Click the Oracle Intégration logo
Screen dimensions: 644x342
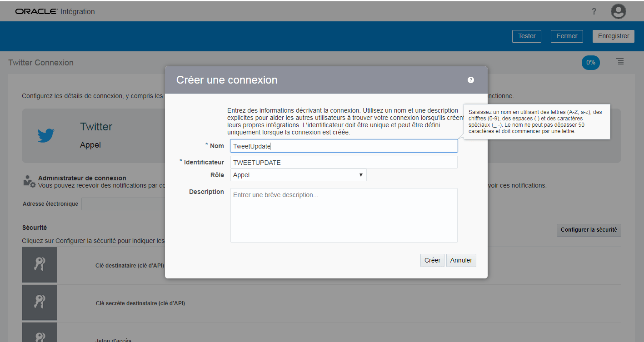point(55,11)
